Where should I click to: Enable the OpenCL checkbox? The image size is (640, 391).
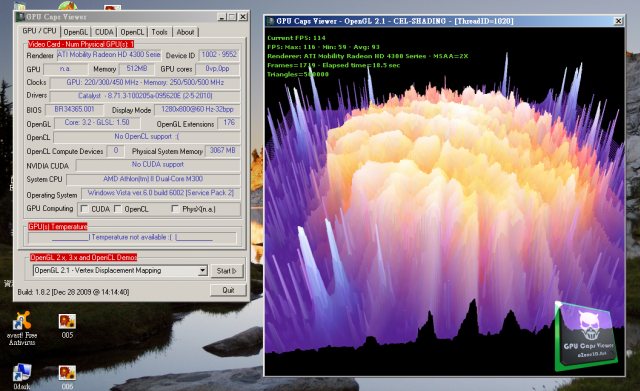(118, 209)
